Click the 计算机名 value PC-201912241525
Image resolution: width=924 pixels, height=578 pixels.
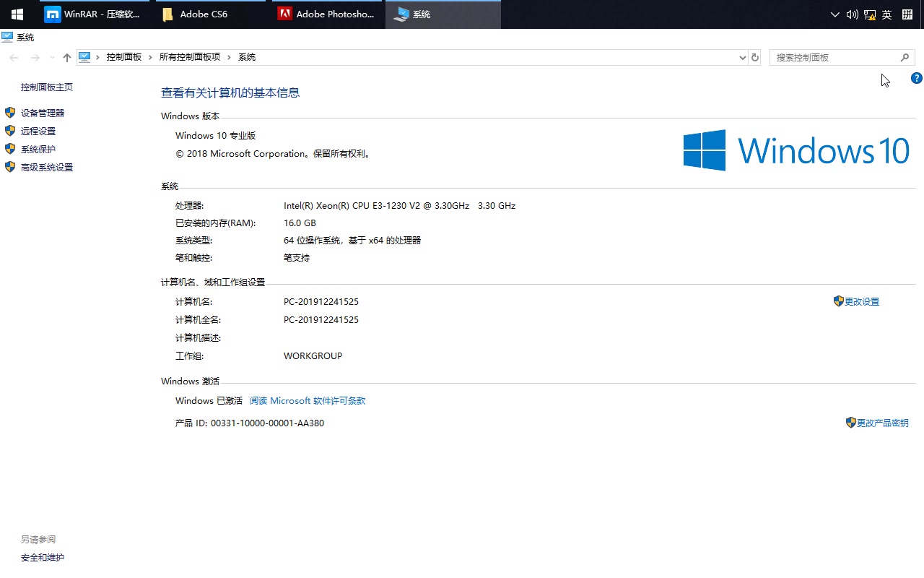[321, 302]
